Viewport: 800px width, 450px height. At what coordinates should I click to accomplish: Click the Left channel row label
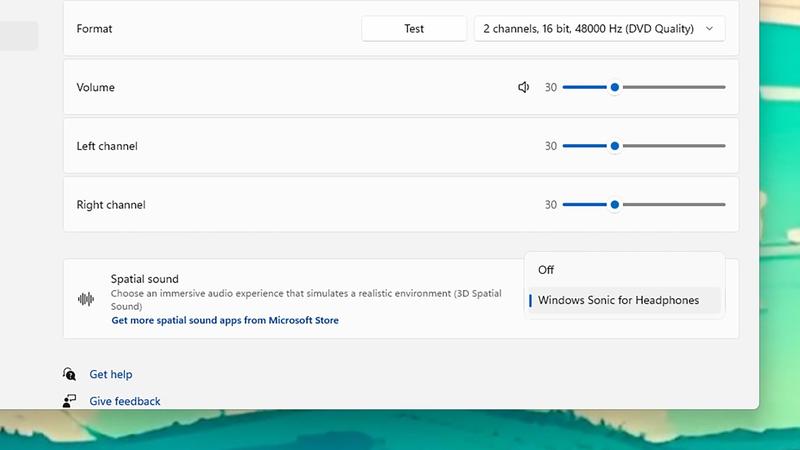click(x=107, y=146)
